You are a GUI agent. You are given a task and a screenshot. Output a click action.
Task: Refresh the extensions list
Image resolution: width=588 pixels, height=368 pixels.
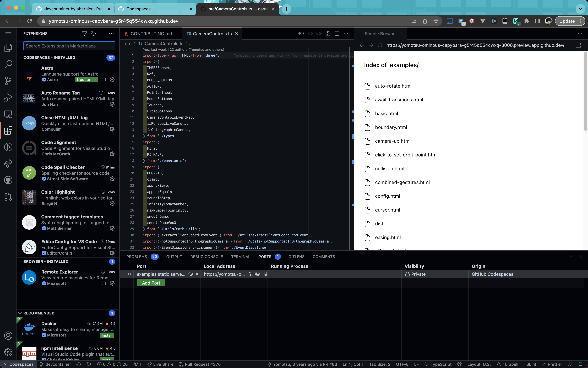(93, 34)
